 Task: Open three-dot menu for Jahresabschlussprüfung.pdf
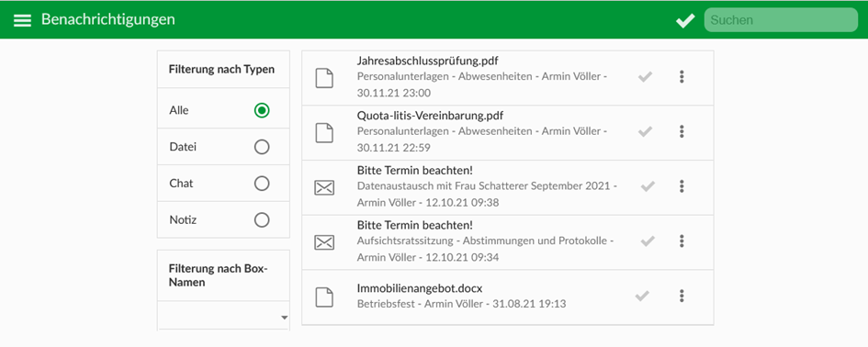682,77
